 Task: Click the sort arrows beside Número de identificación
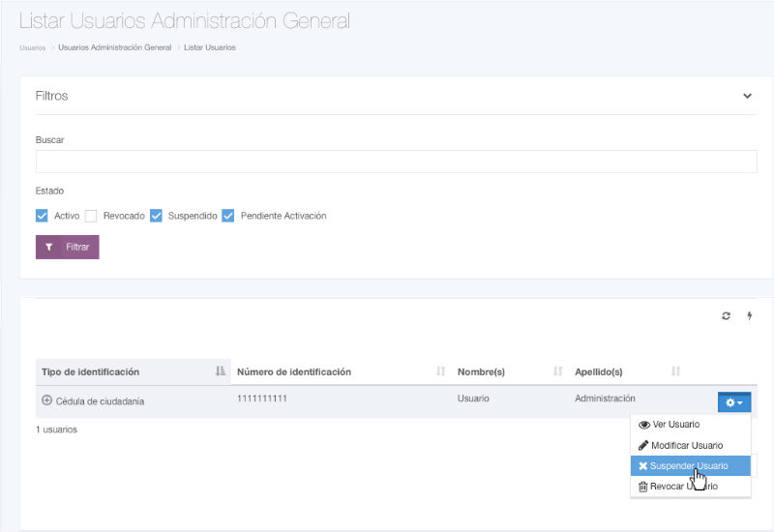click(x=441, y=371)
